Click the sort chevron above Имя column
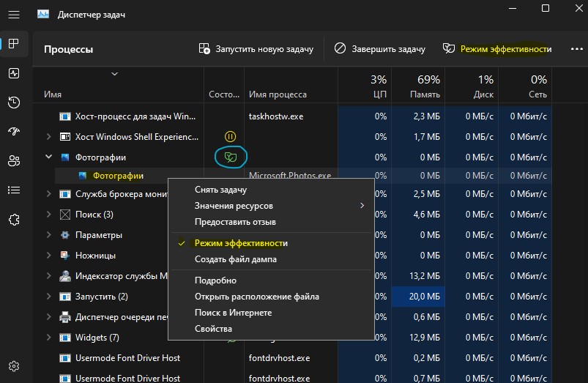The height and width of the screenshot is (383, 588). [115, 74]
